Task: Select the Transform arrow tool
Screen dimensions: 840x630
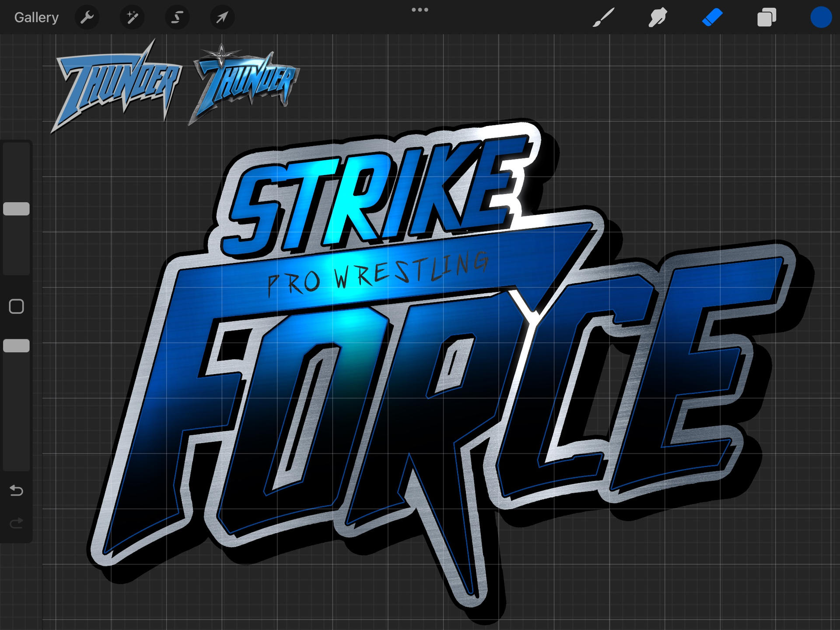Action: tap(223, 17)
